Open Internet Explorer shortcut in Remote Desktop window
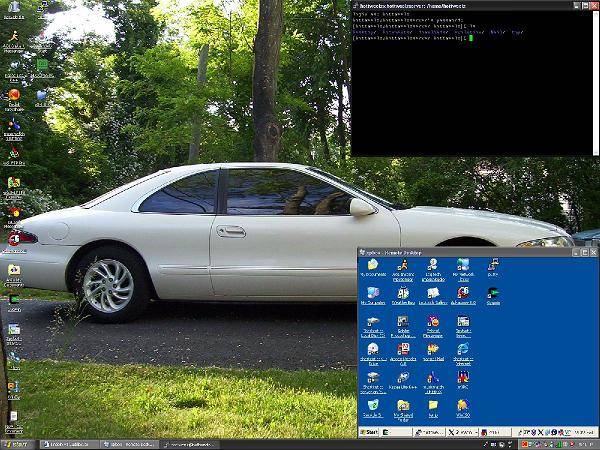The width and height of the screenshot is (600, 450). tap(463, 349)
